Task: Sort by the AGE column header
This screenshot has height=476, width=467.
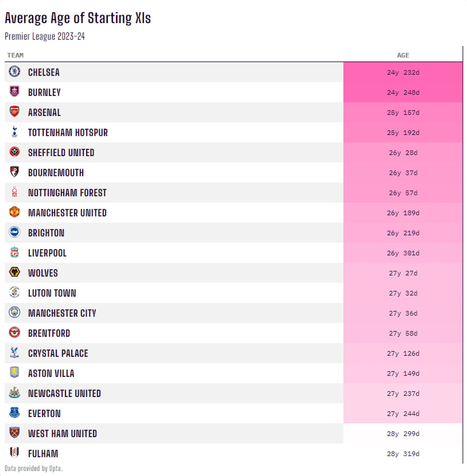Action: click(x=403, y=55)
